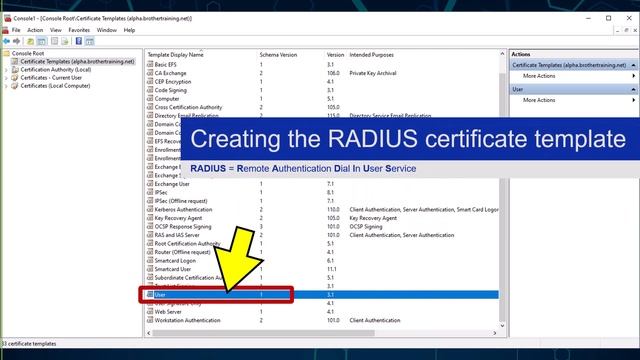
Task: Click the Web Server template icon
Action: [150, 312]
